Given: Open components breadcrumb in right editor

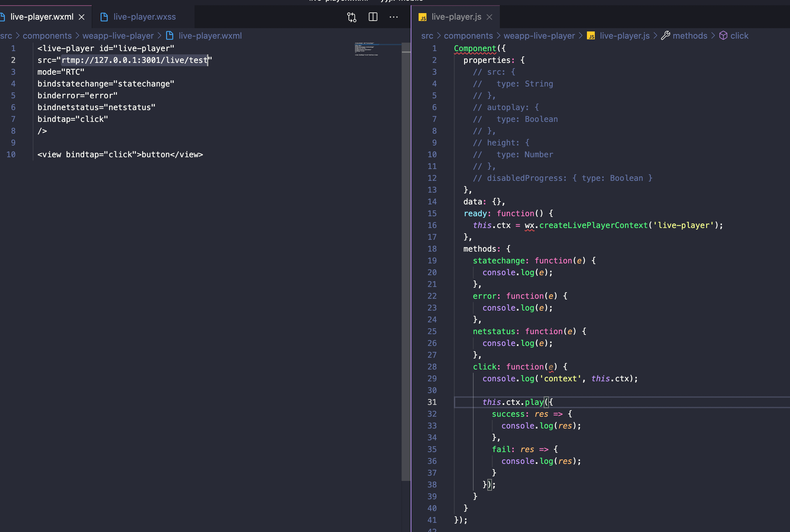Looking at the screenshot, I should tap(468, 36).
